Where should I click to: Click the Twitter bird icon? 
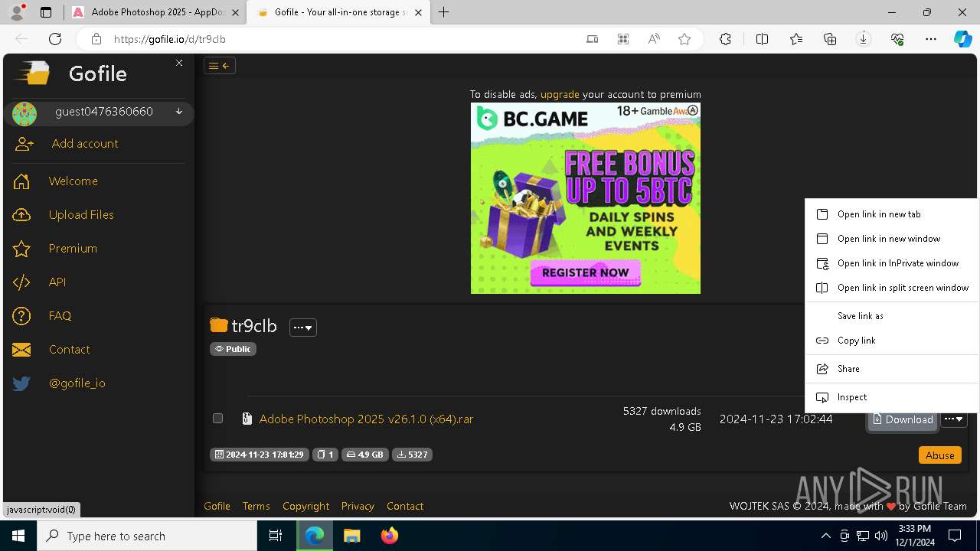pyautogui.click(x=21, y=383)
